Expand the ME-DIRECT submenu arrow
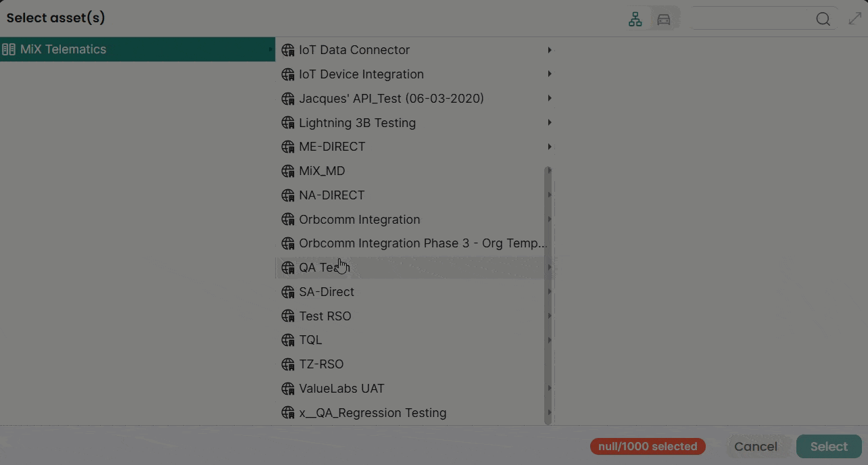 (x=550, y=147)
